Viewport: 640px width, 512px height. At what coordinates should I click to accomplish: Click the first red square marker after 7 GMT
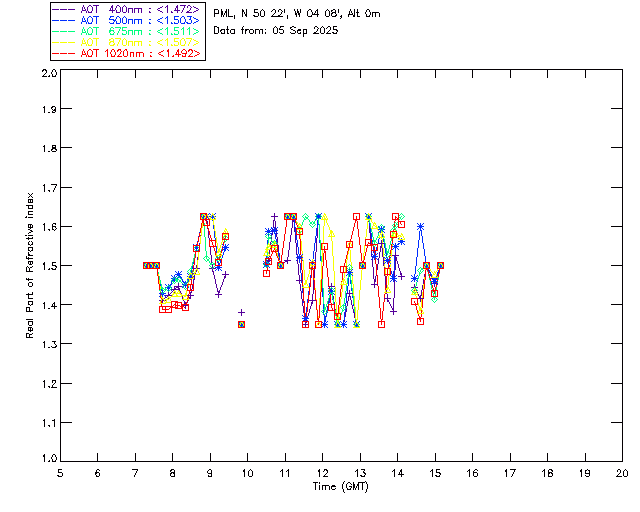click(x=147, y=266)
